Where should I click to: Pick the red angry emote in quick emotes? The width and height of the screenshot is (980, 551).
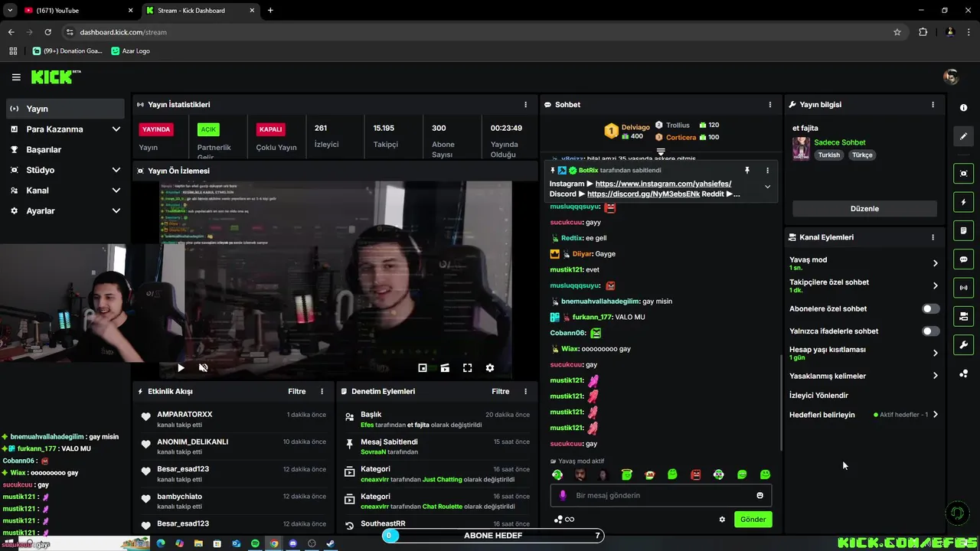click(x=696, y=474)
